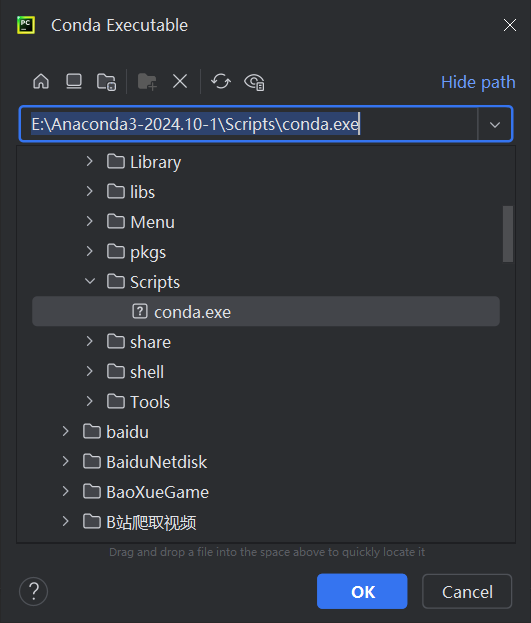The width and height of the screenshot is (531, 623).
Task: Expand the BaiduNetdisk folder chevron
Action: pos(66,462)
